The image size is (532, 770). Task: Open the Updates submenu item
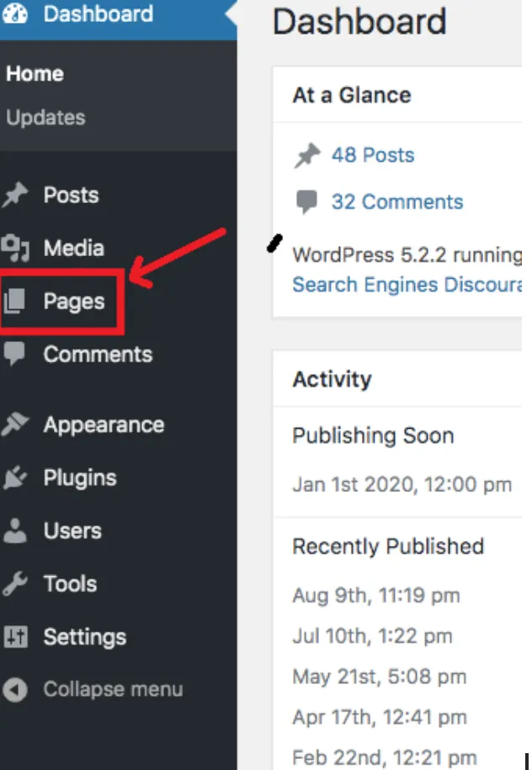click(45, 117)
